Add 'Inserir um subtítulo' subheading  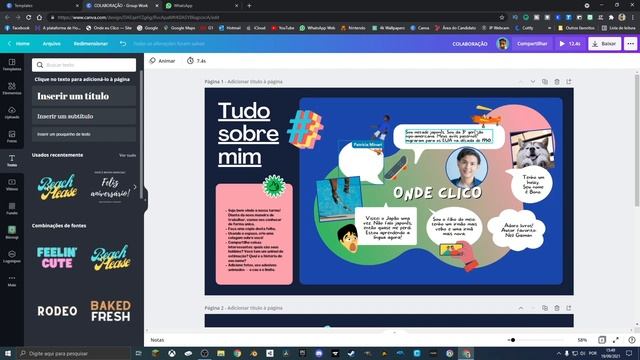point(84,116)
